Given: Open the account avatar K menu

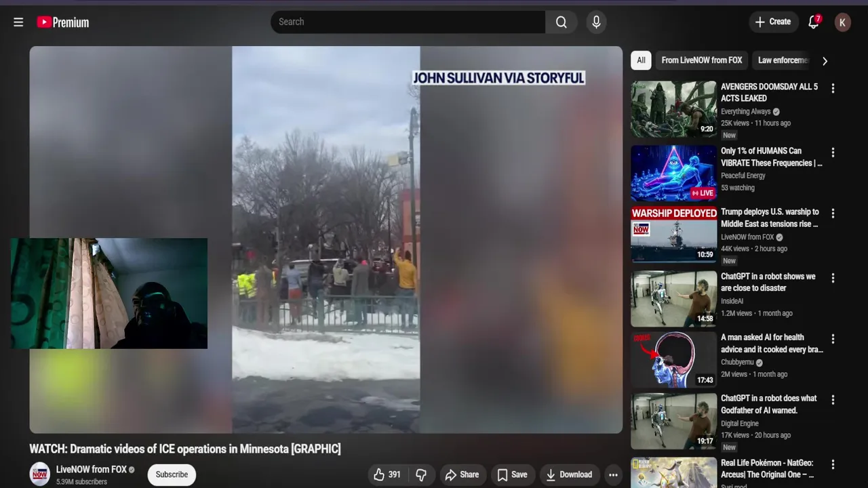Looking at the screenshot, I should click(842, 22).
